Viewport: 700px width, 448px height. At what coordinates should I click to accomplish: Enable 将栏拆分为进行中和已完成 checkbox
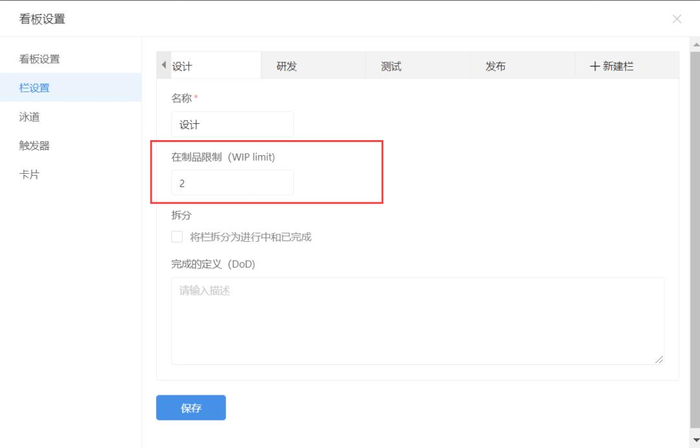coord(177,236)
